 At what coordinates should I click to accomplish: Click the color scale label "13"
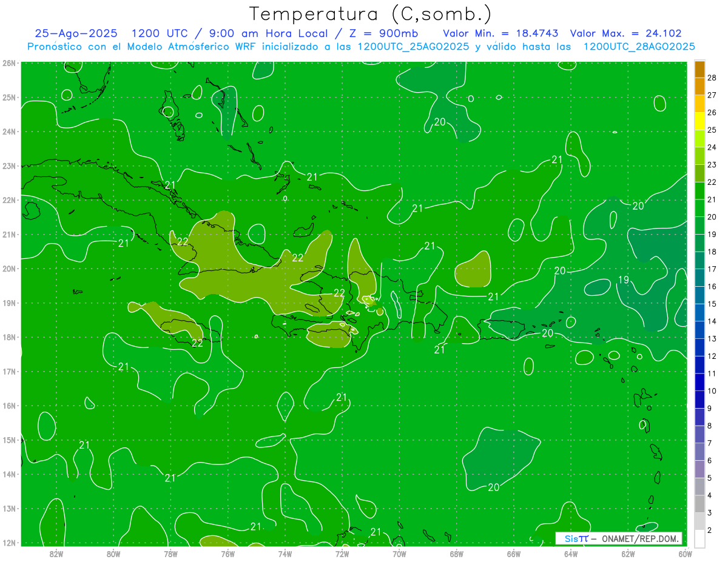[712, 338]
